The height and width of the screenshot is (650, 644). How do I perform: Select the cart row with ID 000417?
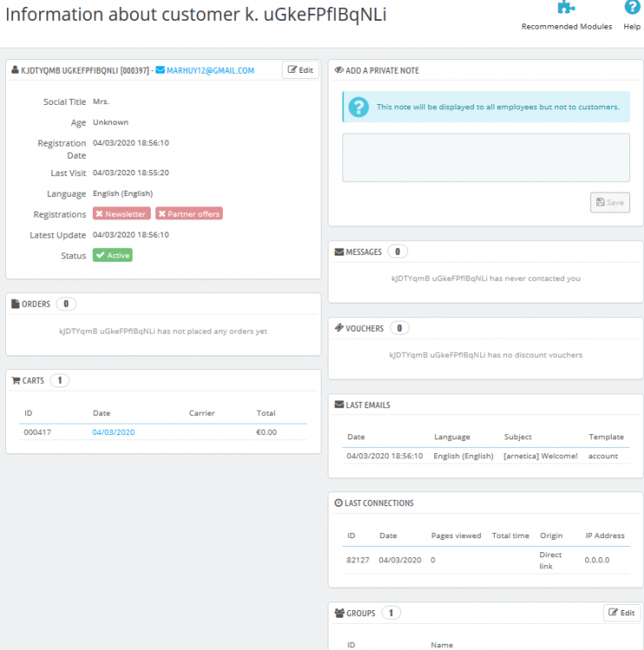163,432
